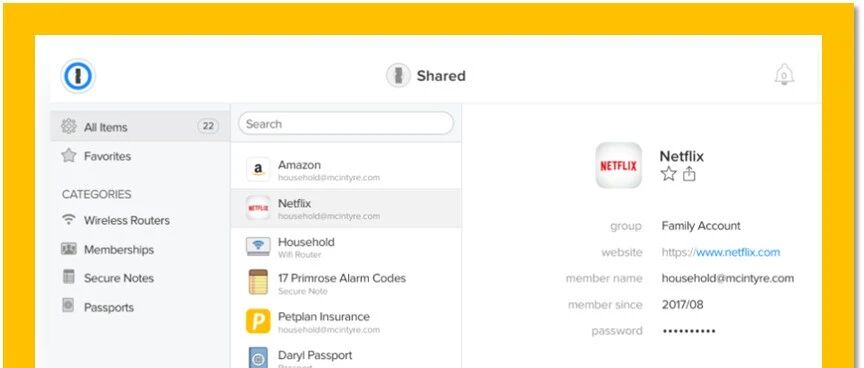
Task: Click the 22 item count badge
Action: [x=208, y=127]
